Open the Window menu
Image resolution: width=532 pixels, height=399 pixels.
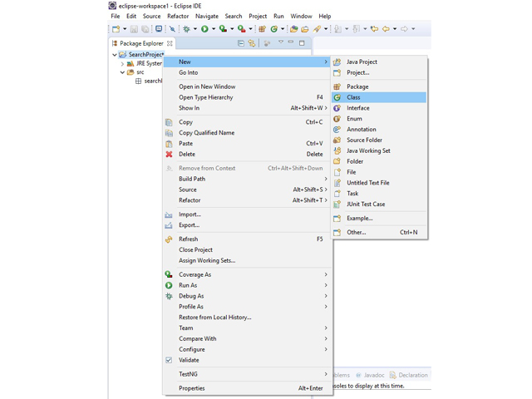coord(301,17)
